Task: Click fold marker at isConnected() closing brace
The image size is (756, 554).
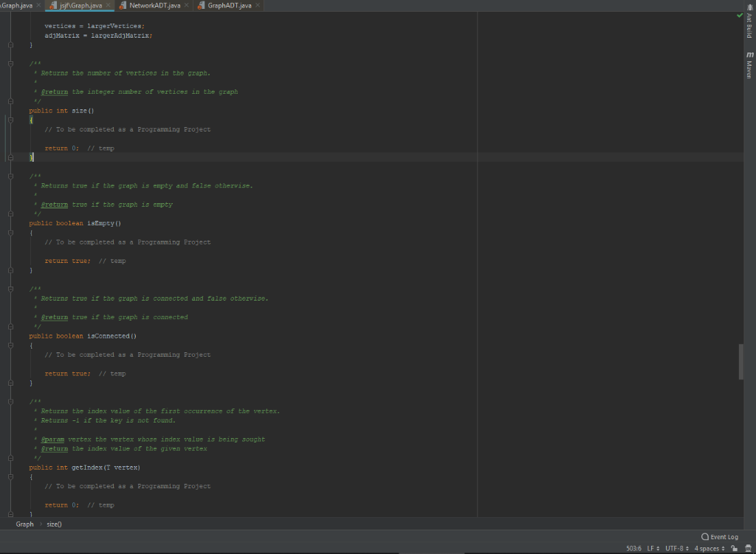Action: coord(10,383)
